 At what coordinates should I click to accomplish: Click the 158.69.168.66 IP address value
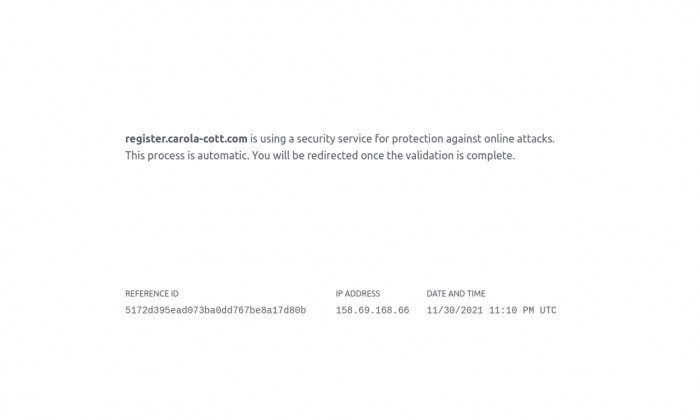pos(372,310)
